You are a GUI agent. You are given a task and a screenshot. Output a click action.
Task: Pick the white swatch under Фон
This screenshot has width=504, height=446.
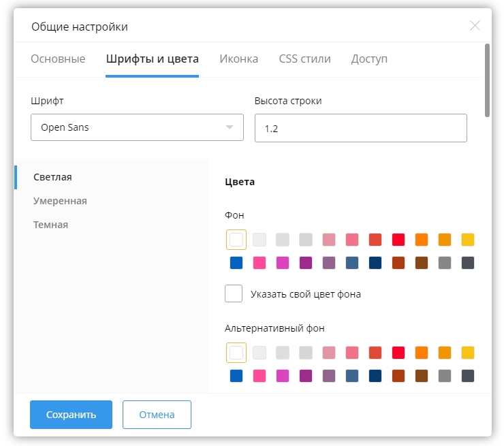pyautogui.click(x=236, y=240)
